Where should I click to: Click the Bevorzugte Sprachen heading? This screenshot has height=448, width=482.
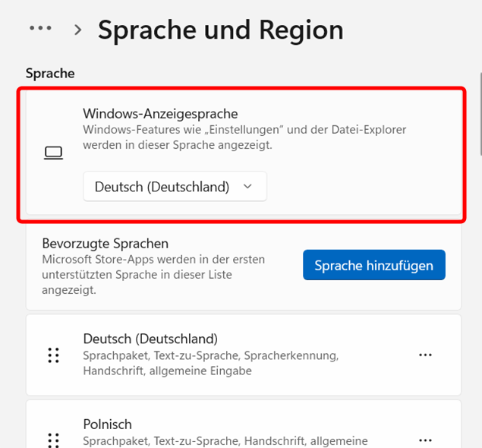coord(106,244)
